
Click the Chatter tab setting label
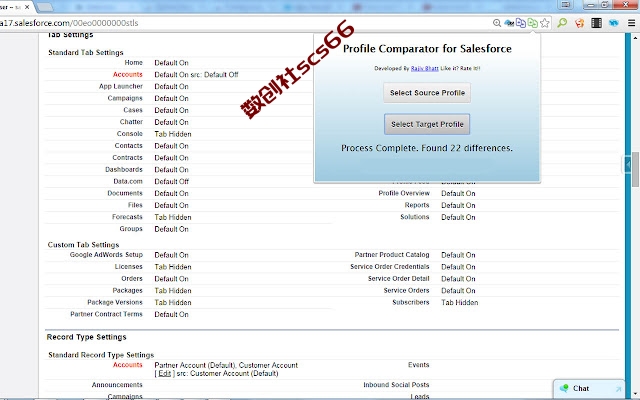click(x=131, y=122)
